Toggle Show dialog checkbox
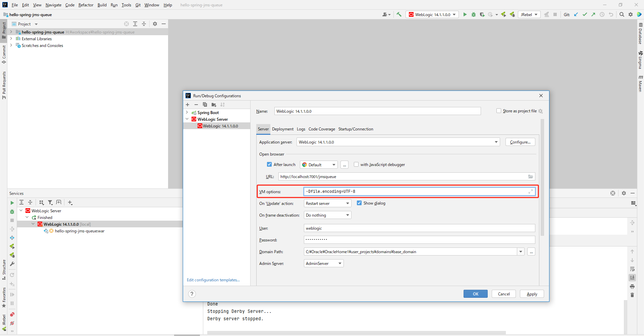This screenshot has width=644, height=336. pos(359,203)
